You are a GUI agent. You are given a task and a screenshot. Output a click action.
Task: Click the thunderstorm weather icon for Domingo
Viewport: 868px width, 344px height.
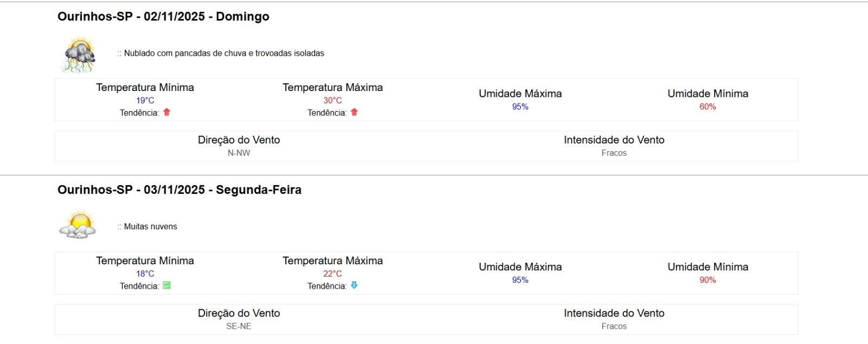pyautogui.click(x=80, y=54)
